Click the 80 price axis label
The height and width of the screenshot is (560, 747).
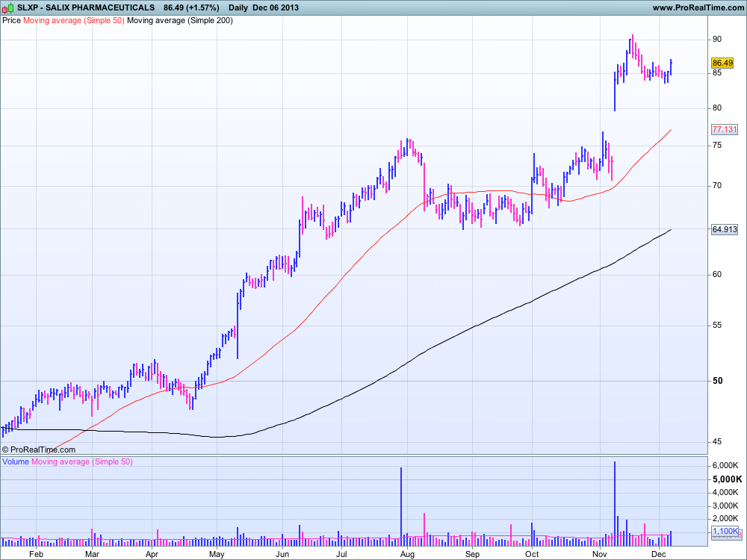click(717, 108)
